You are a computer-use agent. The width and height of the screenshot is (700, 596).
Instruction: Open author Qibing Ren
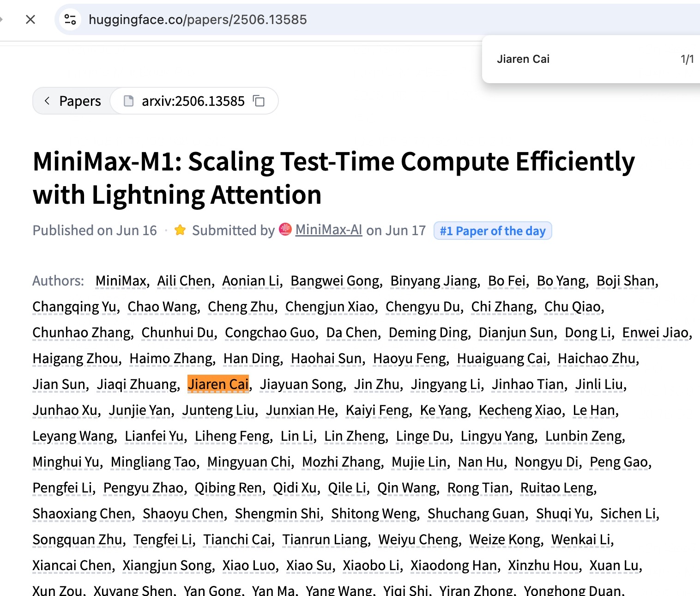click(228, 488)
